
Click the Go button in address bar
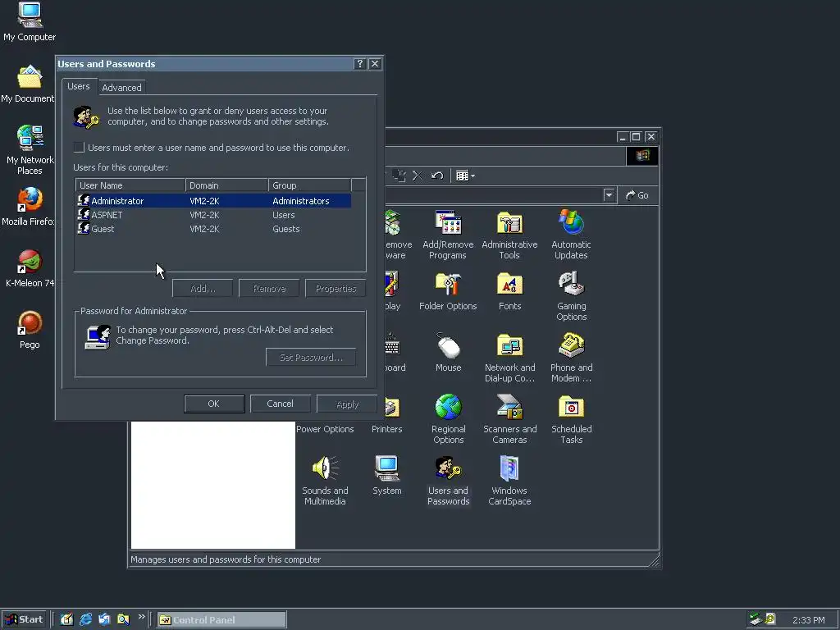(637, 195)
